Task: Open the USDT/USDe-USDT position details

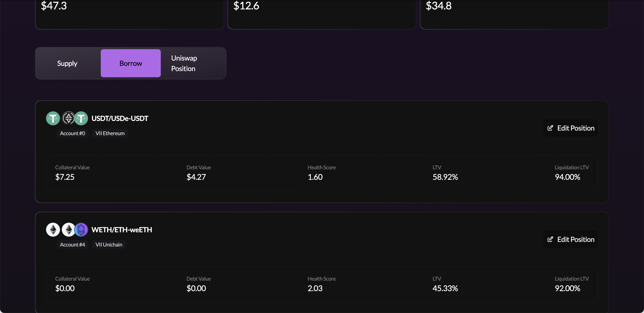Action: point(120,118)
